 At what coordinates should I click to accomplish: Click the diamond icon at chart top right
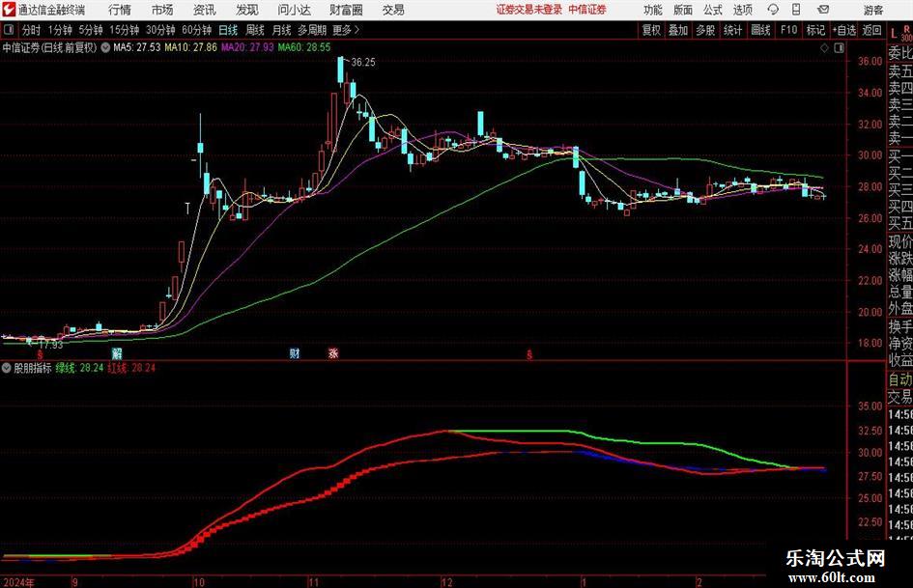point(824,48)
